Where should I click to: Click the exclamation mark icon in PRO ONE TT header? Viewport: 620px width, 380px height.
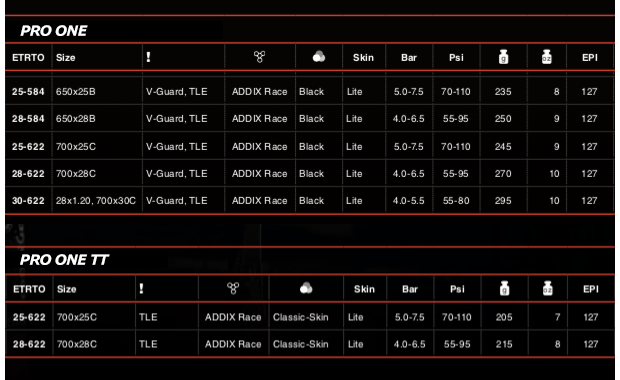click(142, 289)
